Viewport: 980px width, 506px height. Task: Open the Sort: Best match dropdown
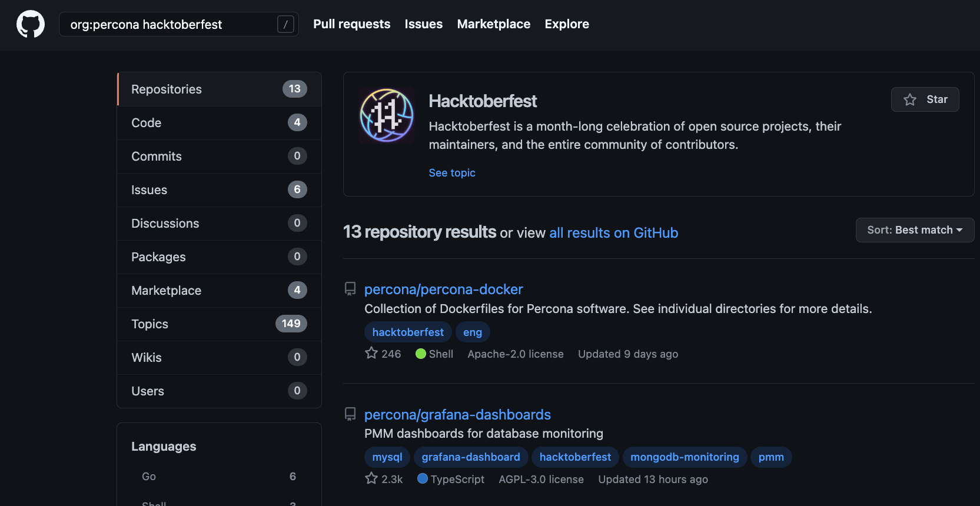point(915,230)
